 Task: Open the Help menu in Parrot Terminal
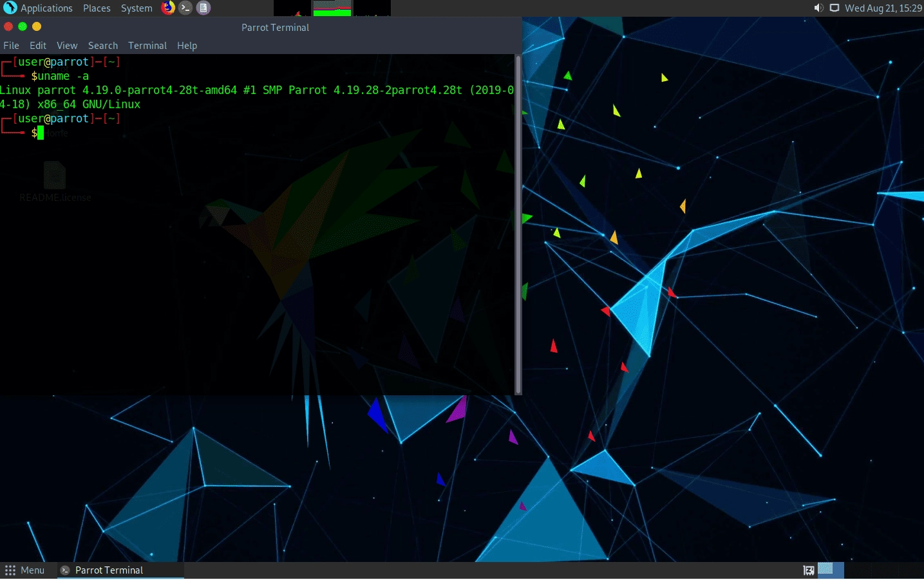coord(187,46)
